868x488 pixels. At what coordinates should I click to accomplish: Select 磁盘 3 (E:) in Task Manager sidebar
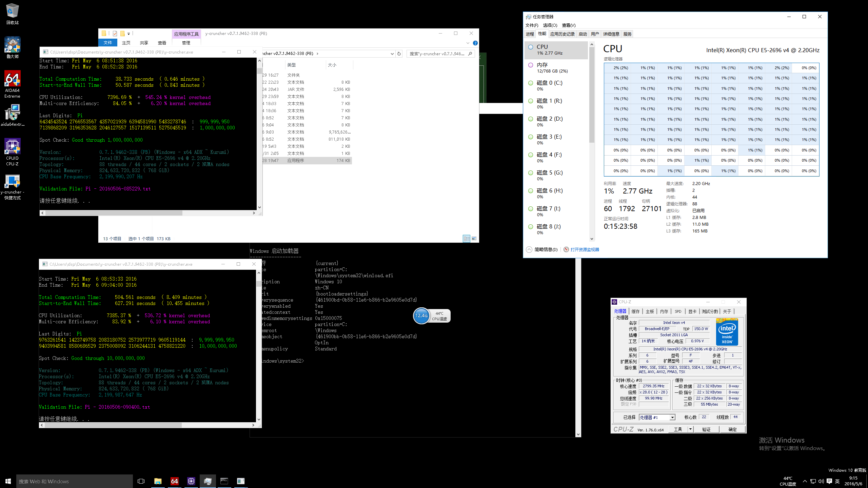(x=556, y=140)
